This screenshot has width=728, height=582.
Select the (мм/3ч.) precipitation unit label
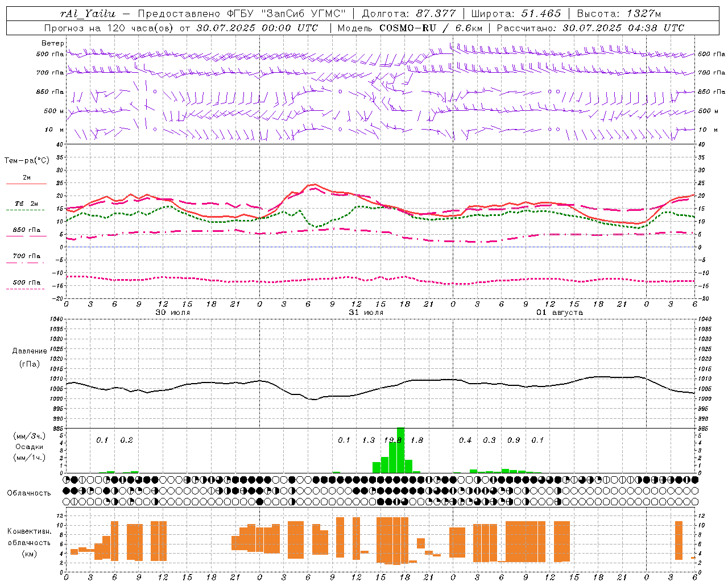[30, 436]
